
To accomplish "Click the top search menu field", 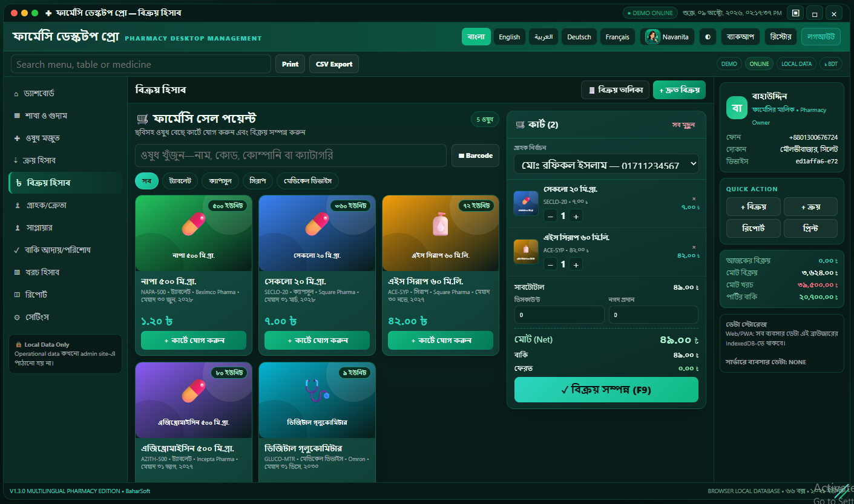I will click(x=141, y=64).
